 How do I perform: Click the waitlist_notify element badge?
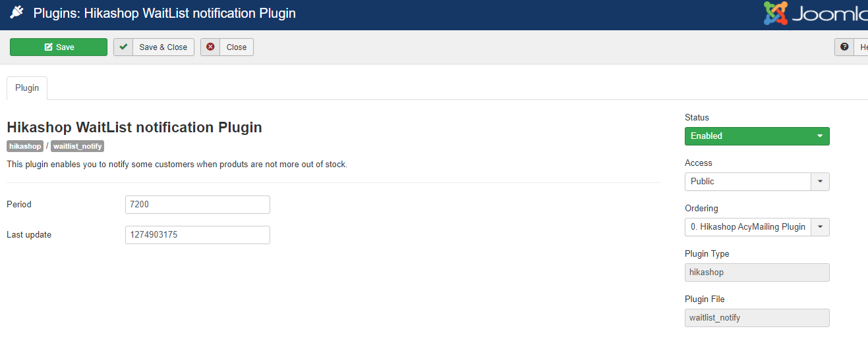coord(78,146)
